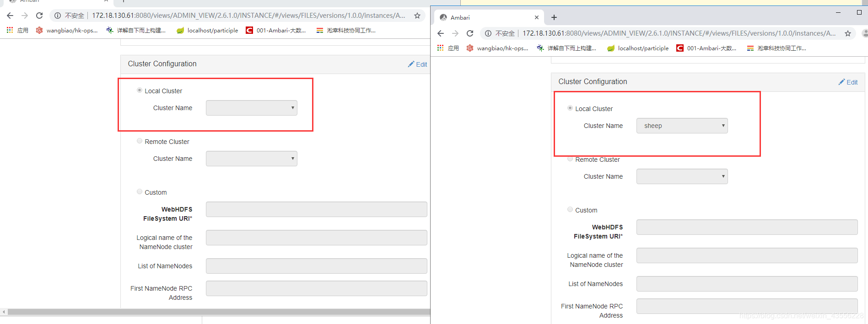
Task: Edit Cluster Configuration in right window
Action: (x=848, y=82)
